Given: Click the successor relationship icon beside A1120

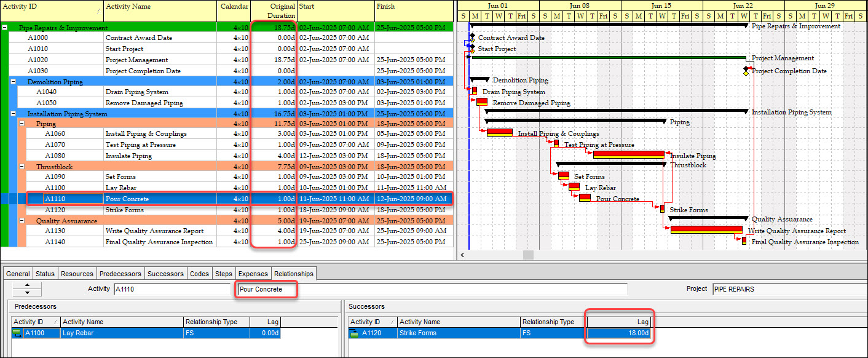Looking at the screenshot, I should pos(354,333).
